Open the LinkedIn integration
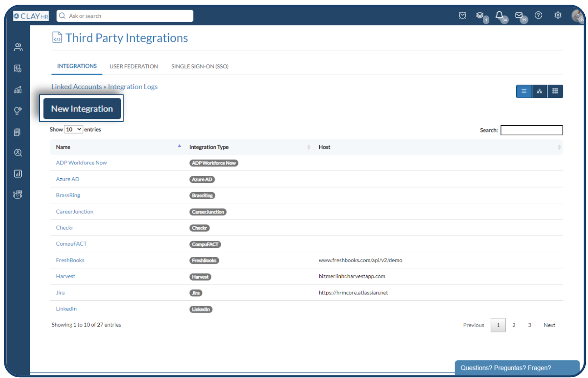 click(x=67, y=309)
